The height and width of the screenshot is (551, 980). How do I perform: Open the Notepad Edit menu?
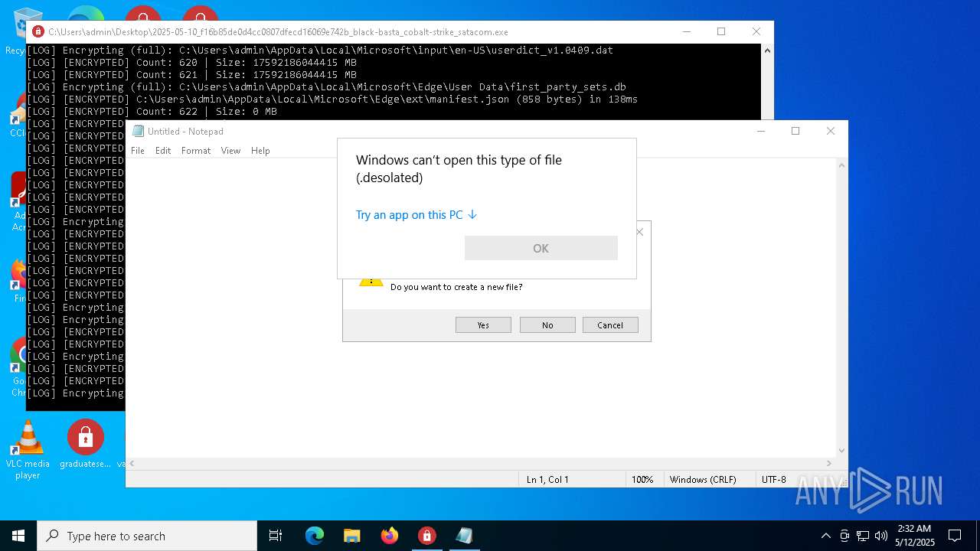tap(163, 151)
